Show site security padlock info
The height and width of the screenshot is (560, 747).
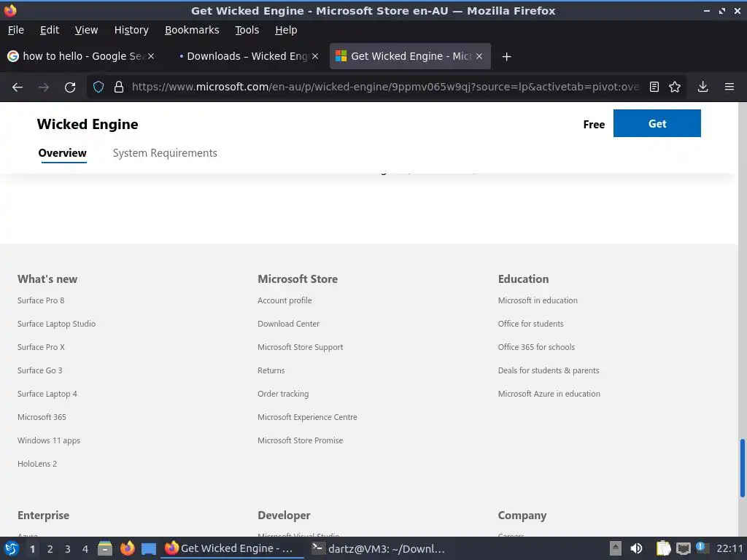pyautogui.click(x=119, y=87)
